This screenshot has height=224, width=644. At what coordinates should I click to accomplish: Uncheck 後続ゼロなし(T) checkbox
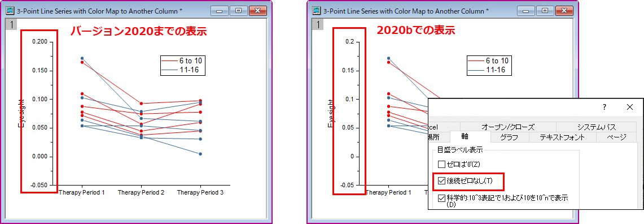coord(441,180)
